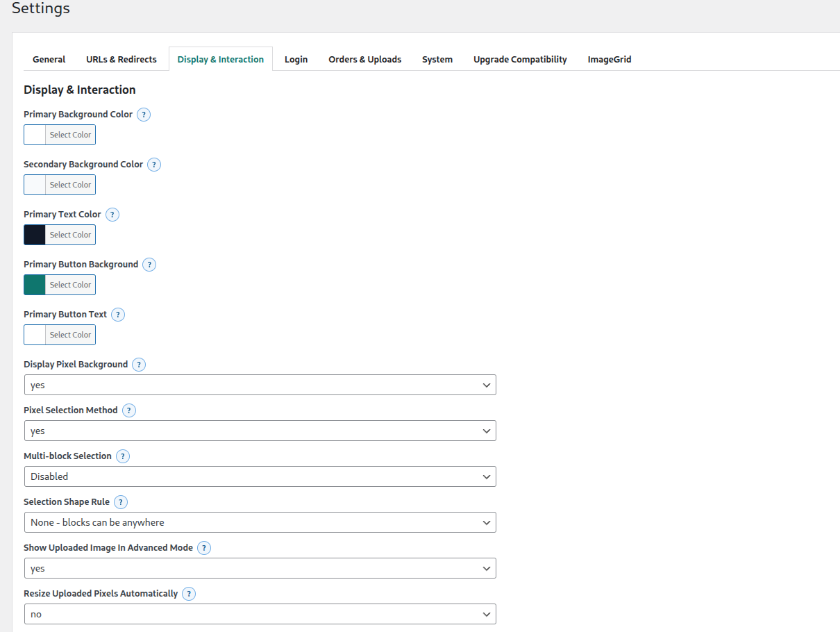Open help for Display Pixel Background
This screenshot has height=632, width=840.
click(x=139, y=365)
